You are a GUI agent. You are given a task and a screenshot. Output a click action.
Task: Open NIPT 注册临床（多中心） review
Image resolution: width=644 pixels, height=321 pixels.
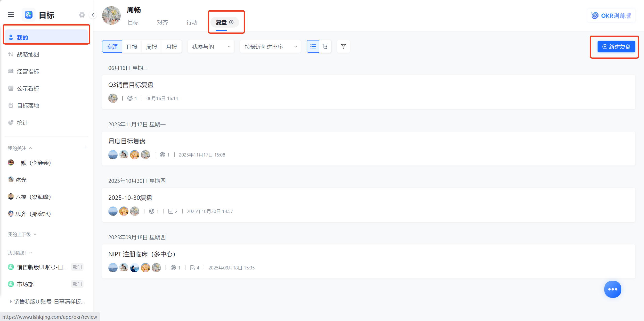(369, 261)
